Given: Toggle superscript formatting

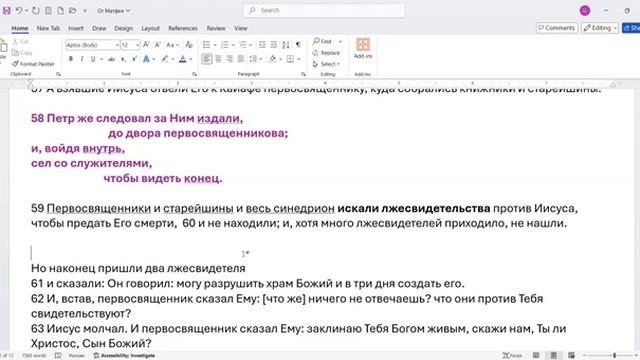Looking at the screenshot, I should 134,59.
